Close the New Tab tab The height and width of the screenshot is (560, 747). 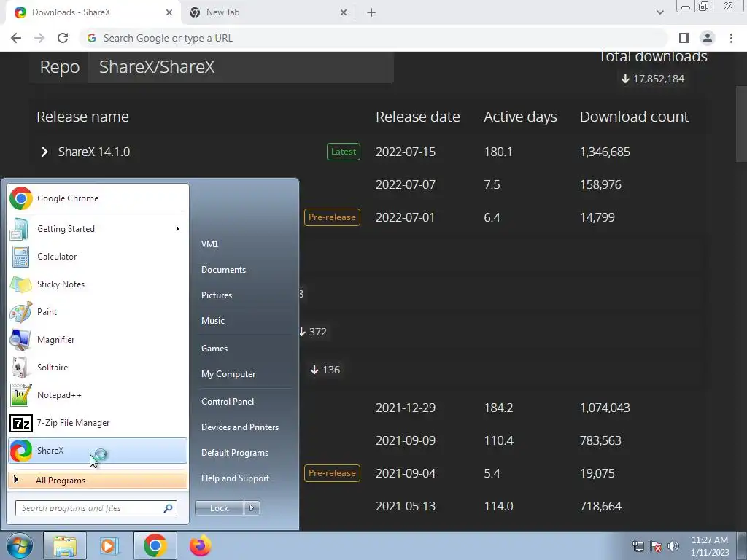(x=344, y=12)
